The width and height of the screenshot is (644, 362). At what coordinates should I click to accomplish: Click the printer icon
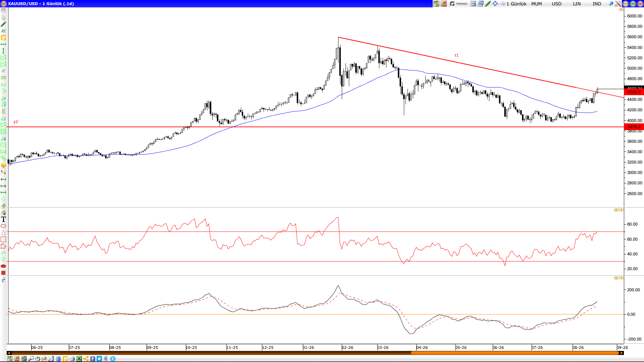[72, 359]
